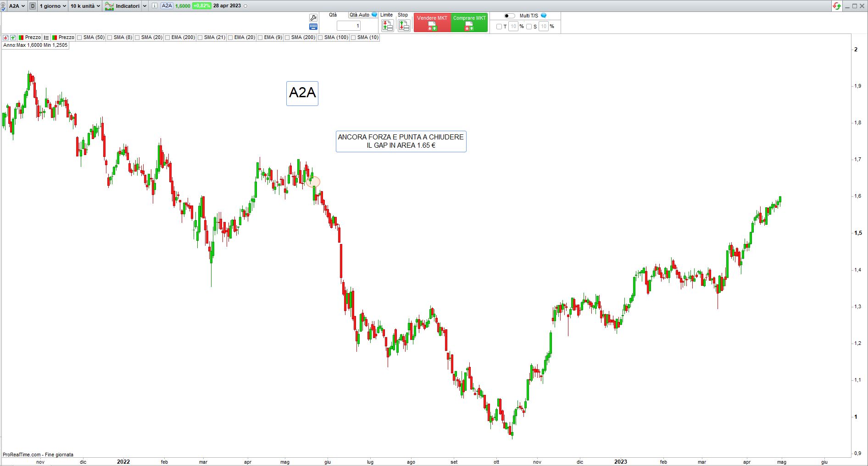This screenshot has height=466, width=868.
Task: Enable the EMA (9) checkbox
Action: (x=260, y=38)
